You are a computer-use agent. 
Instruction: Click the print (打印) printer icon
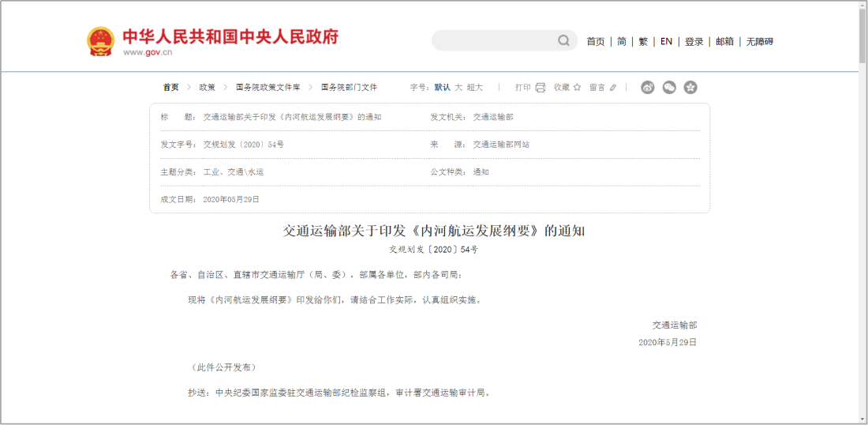[541, 88]
